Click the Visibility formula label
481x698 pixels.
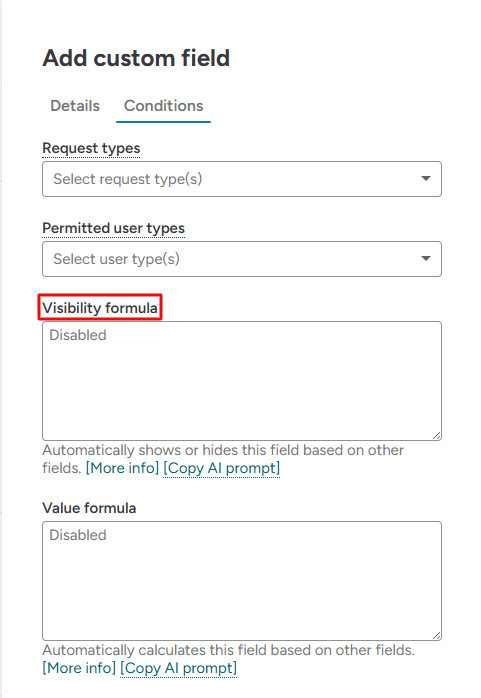click(x=100, y=308)
